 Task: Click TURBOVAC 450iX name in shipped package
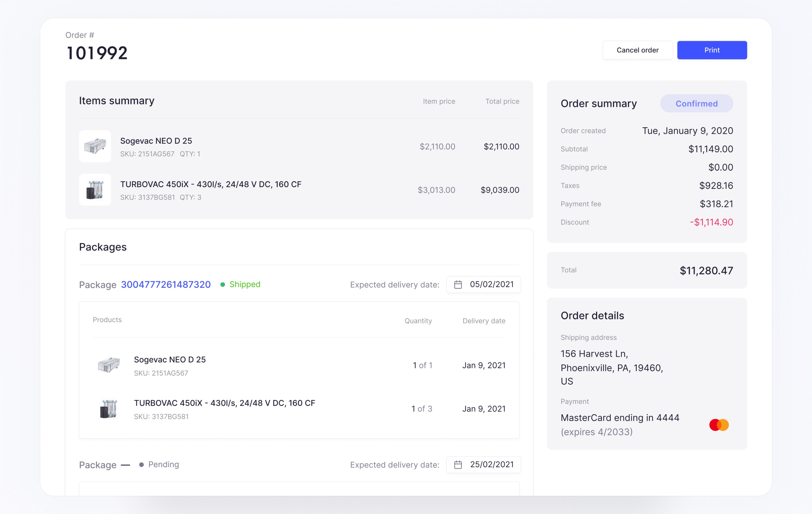pyautogui.click(x=224, y=403)
